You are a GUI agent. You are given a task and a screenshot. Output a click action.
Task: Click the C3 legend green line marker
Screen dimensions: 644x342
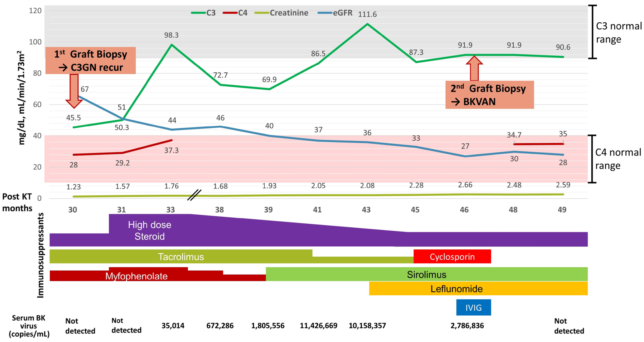(199, 13)
